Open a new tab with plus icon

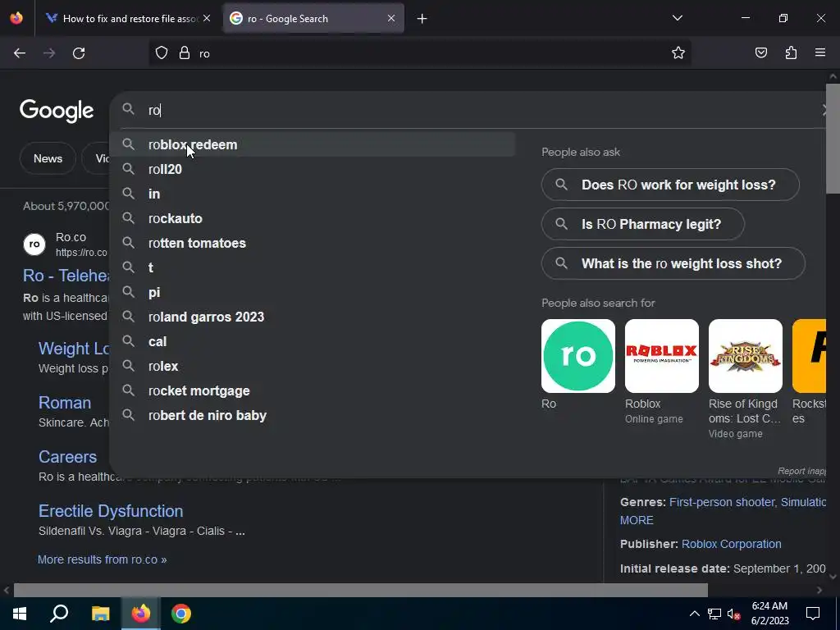422,19
